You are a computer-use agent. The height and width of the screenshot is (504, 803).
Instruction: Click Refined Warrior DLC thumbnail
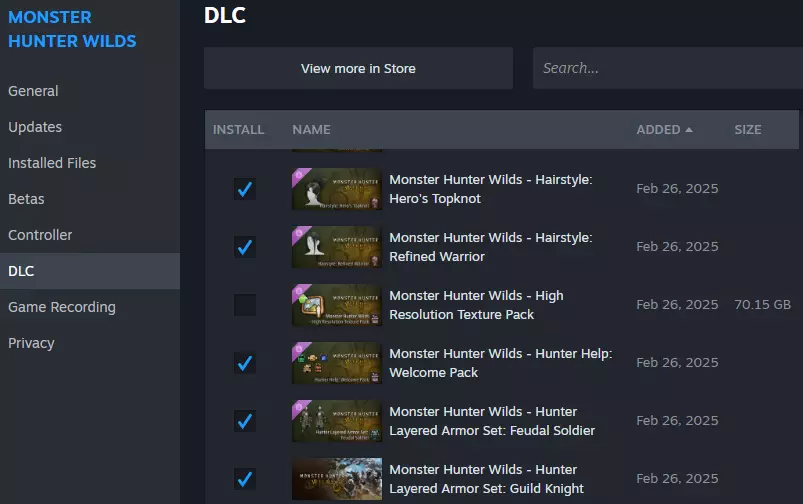pos(337,247)
